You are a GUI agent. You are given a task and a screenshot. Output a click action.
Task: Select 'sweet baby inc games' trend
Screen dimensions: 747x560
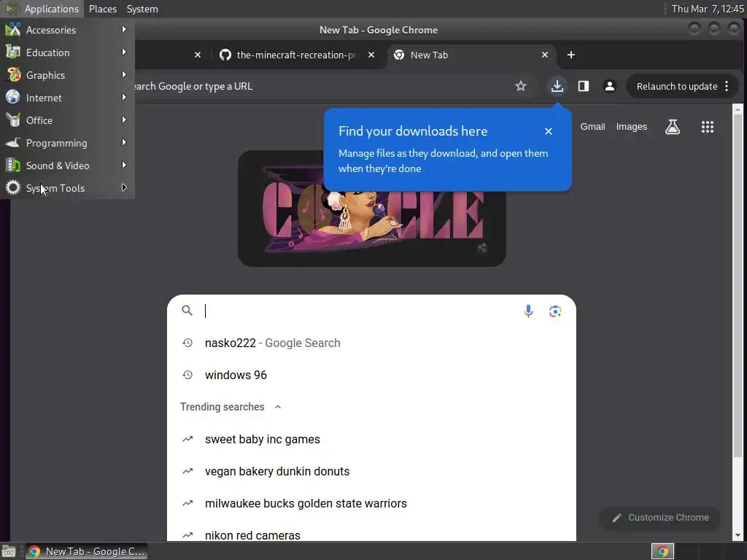pos(371,439)
